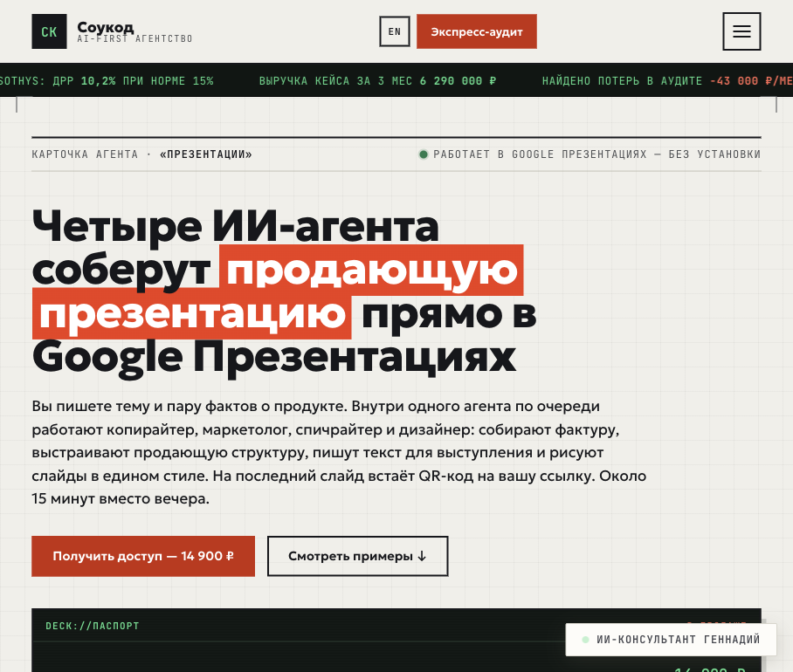Click the headline Четыре ИИ-агента
The width and height of the screenshot is (793, 672).
[235, 227]
